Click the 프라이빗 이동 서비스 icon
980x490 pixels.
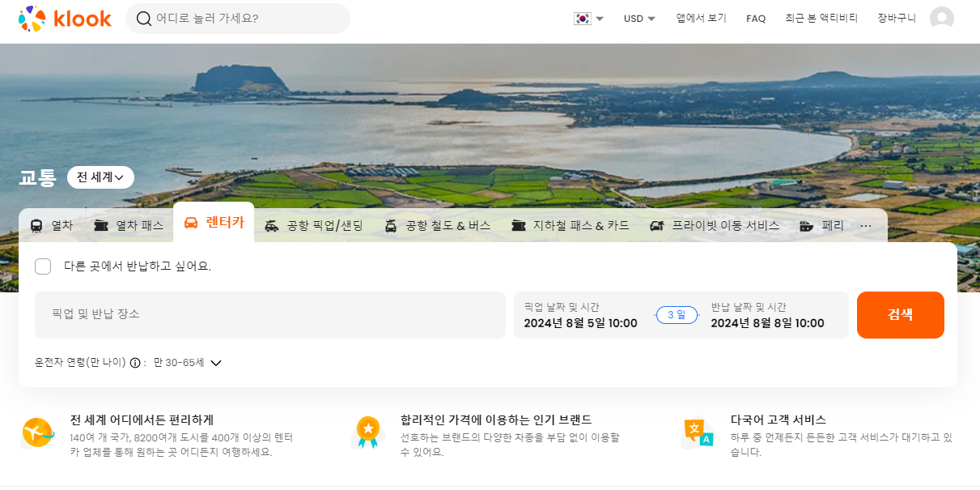657,226
